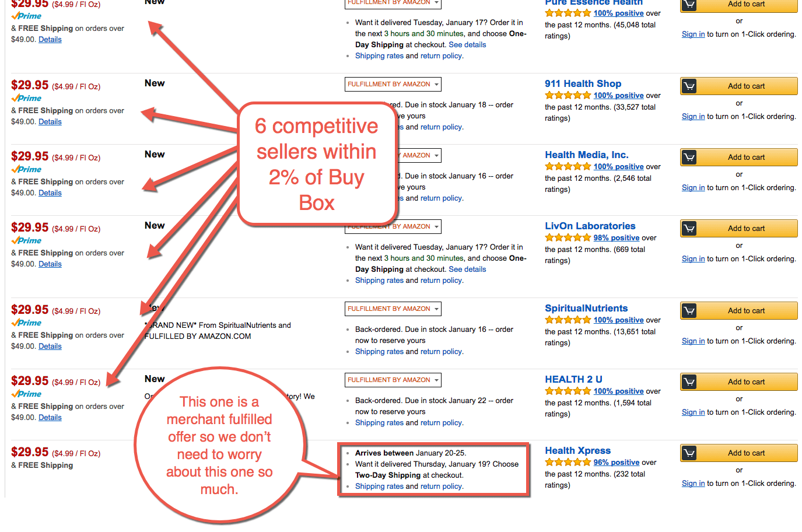Click the star rating for LivOn Laboratories
This screenshot has height=532, width=802.
[568, 237]
